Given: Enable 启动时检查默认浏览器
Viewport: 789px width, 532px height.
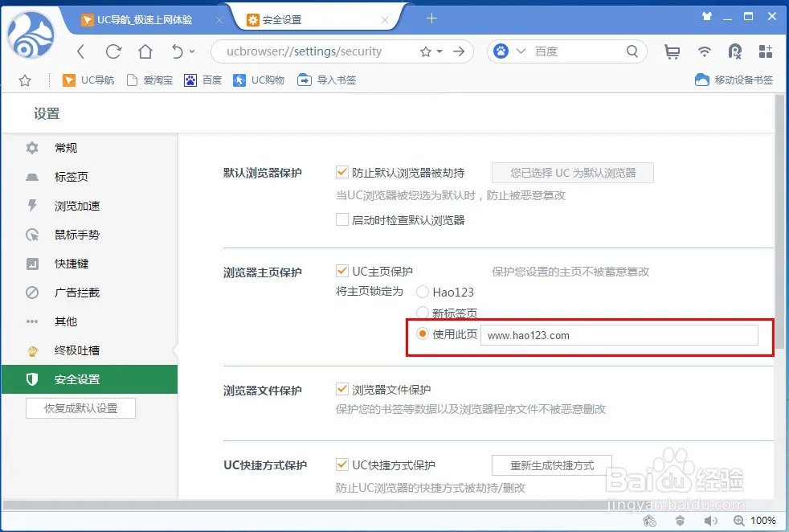Looking at the screenshot, I should [342, 219].
